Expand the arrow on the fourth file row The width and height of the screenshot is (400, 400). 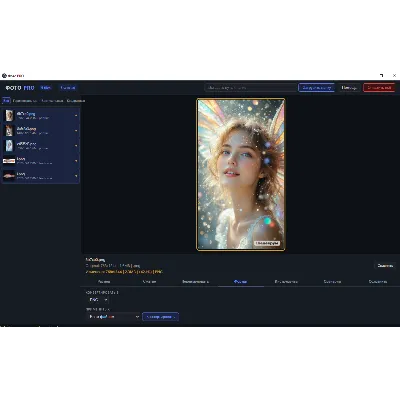(x=76, y=161)
